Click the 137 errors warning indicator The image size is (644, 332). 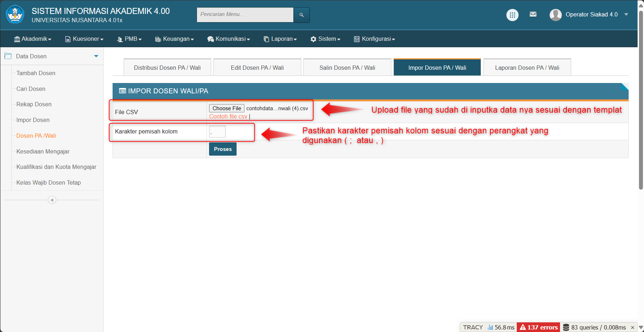(x=539, y=327)
